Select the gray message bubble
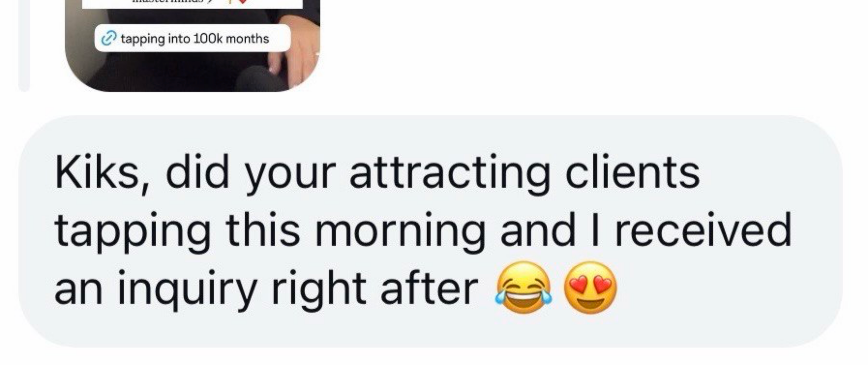This screenshot has width=868, height=365. pyautogui.click(x=431, y=231)
